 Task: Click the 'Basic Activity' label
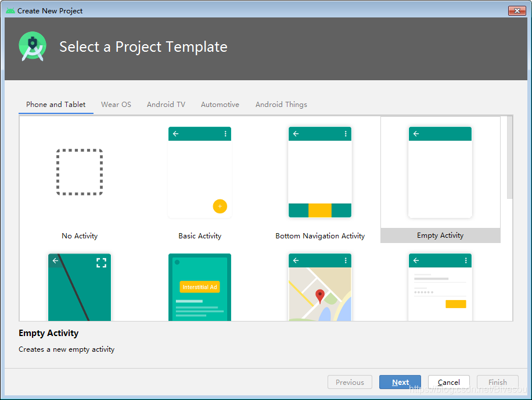(x=200, y=236)
